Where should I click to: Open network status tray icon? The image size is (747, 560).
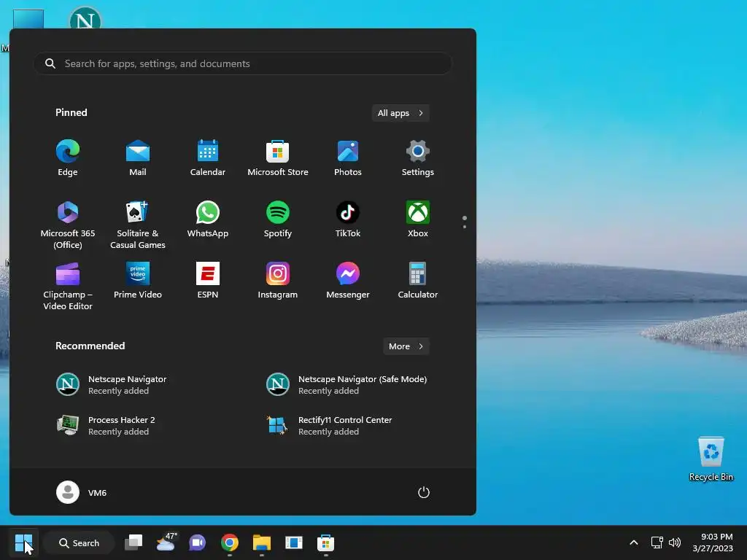point(657,542)
